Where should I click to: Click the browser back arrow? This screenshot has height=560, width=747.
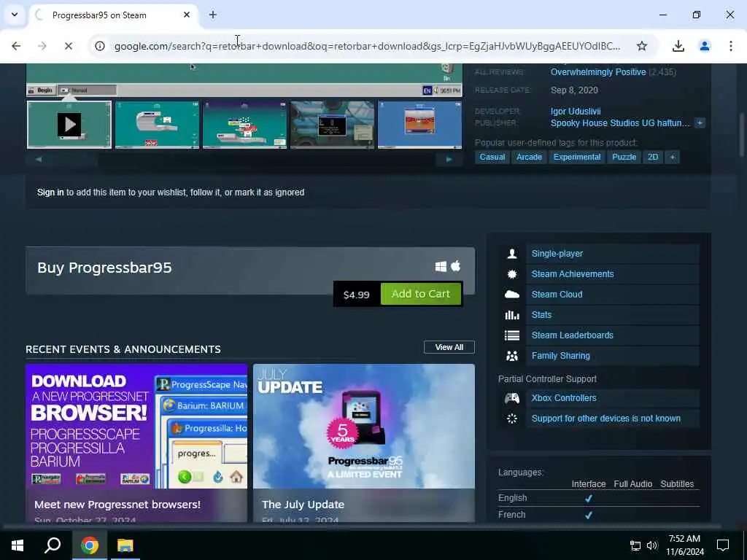16,46
